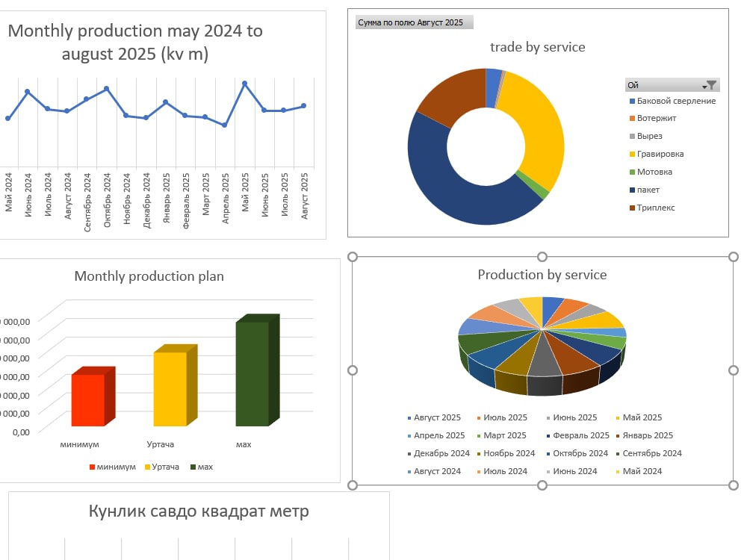
Task: Click the Сентябрь 2024 axis label on line chart
Action: [x=87, y=202]
